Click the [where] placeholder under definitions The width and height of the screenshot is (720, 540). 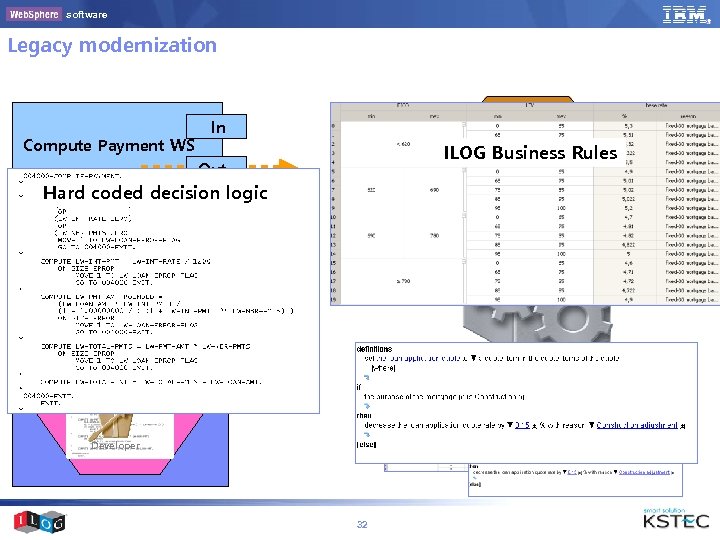click(383, 368)
